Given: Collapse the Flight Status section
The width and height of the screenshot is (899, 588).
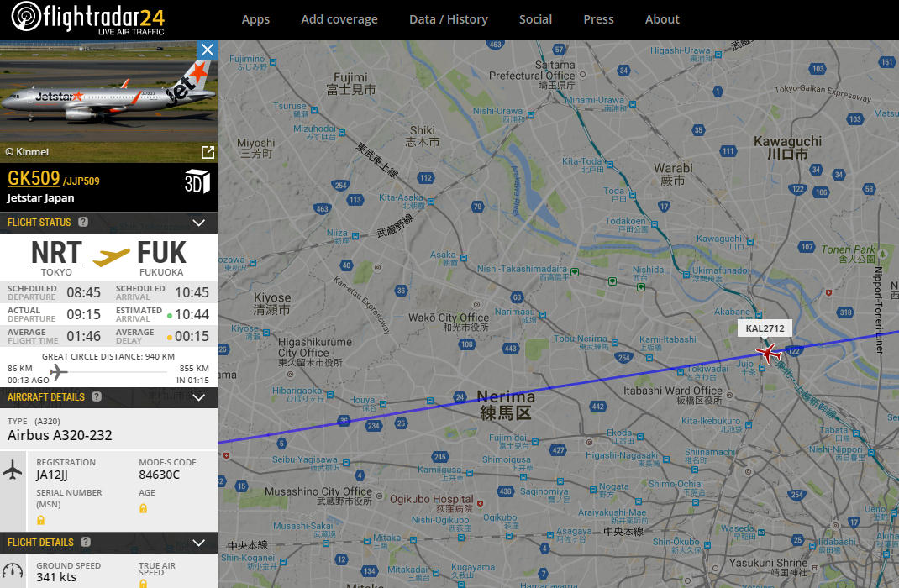Looking at the screenshot, I should click(199, 223).
